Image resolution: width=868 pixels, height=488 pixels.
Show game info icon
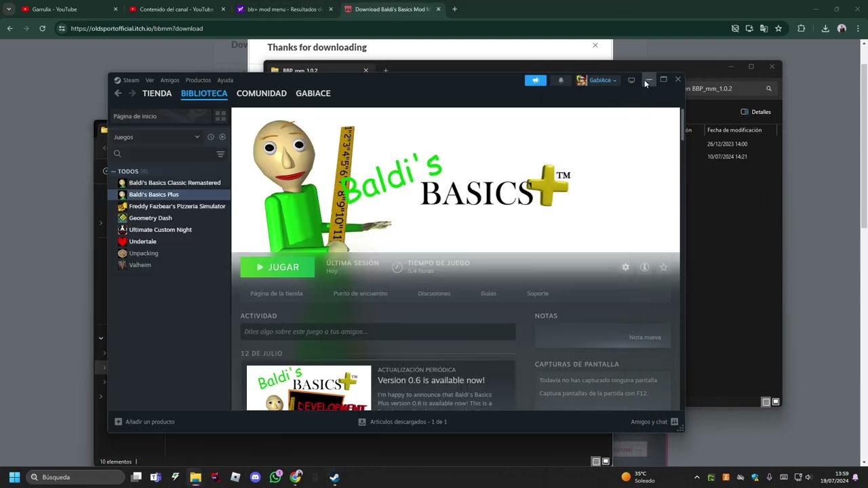(x=644, y=267)
